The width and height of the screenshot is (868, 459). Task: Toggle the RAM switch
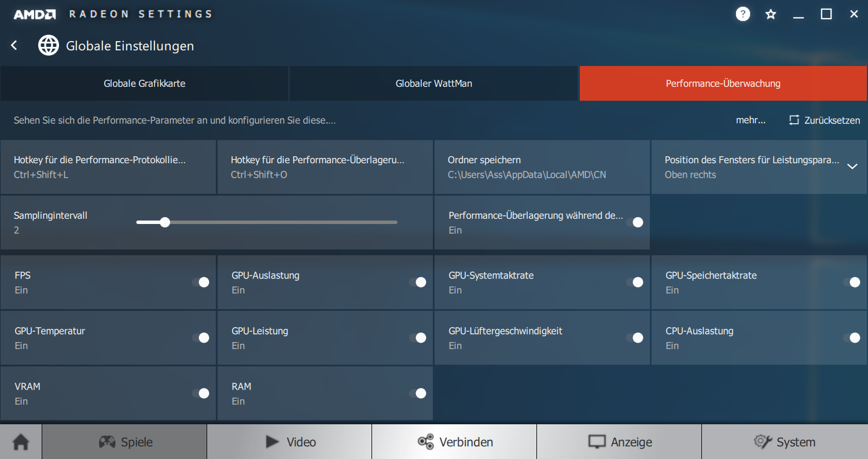(x=417, y=394)
